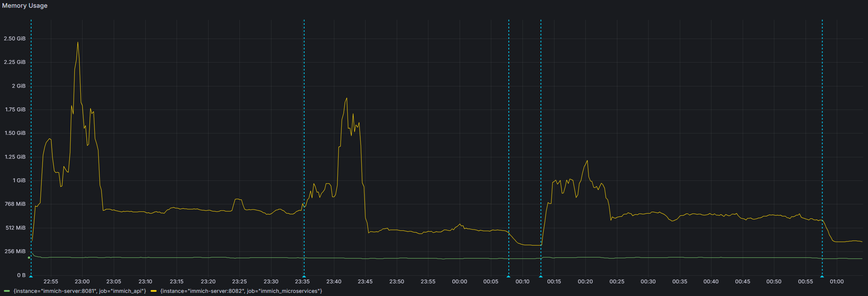Toggle the immich_api legend series

[x=80, y=291]
